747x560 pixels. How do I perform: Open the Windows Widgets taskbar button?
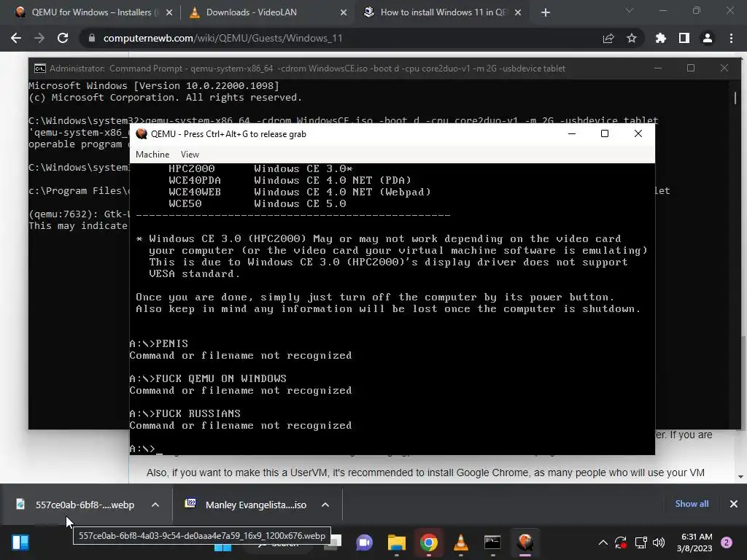(x=20, y=542)
